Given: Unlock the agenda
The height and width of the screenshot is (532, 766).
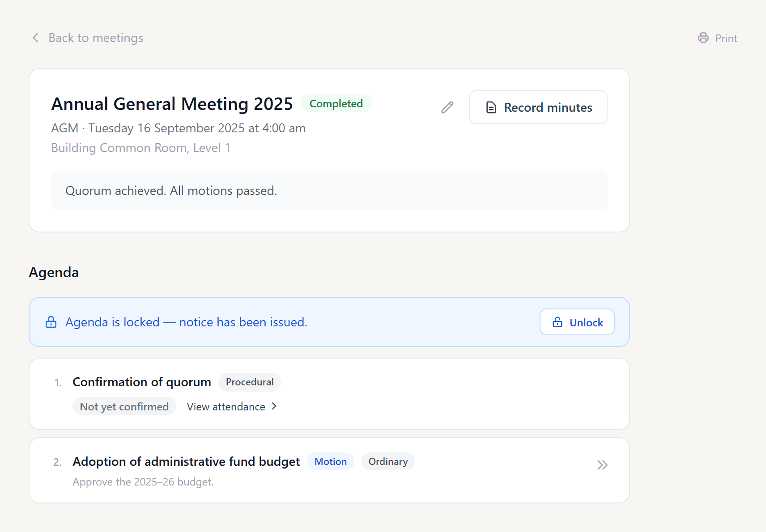Looking at the screenshot, I should [577, 322].
